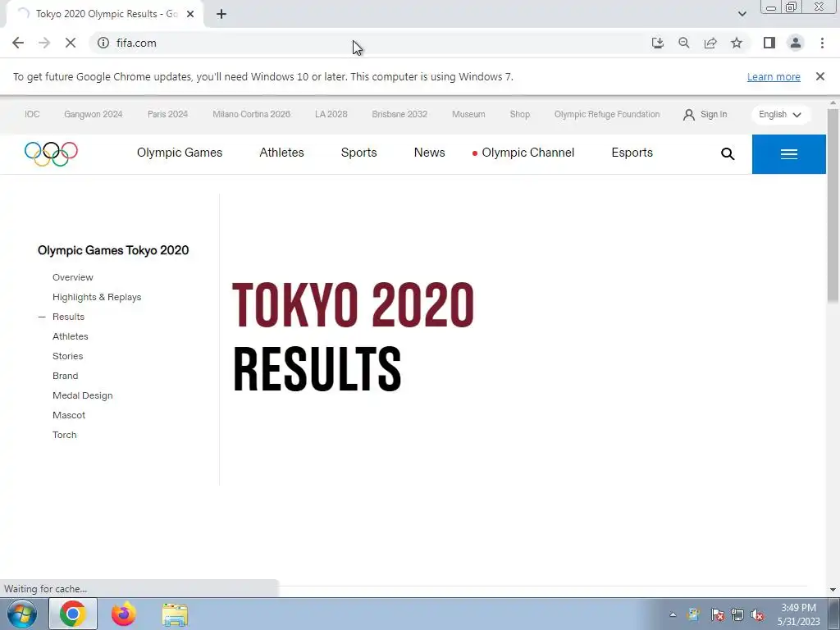Select Stories in the sidebar

pyautogui.click(x=67, y=356)
